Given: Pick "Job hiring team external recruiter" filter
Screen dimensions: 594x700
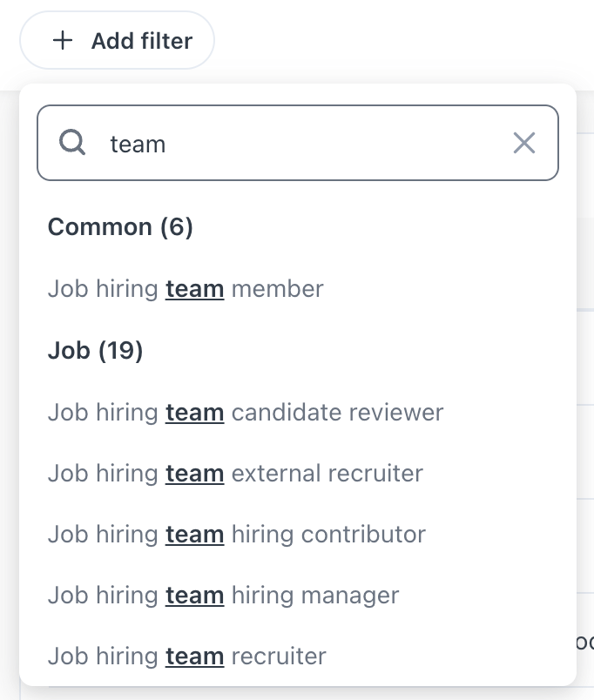Looking at the screenshot, I should pyautogui.click(x=235, y=473).
